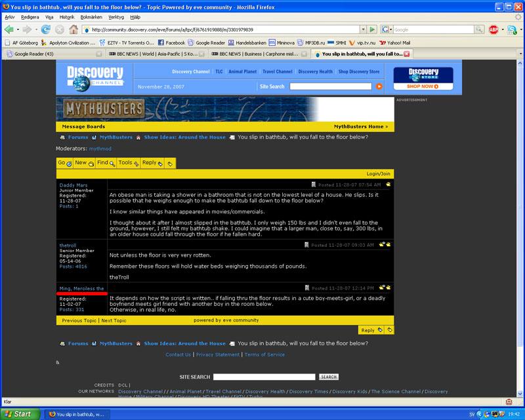Open thetroll user profile link

(x=68, y=245)
